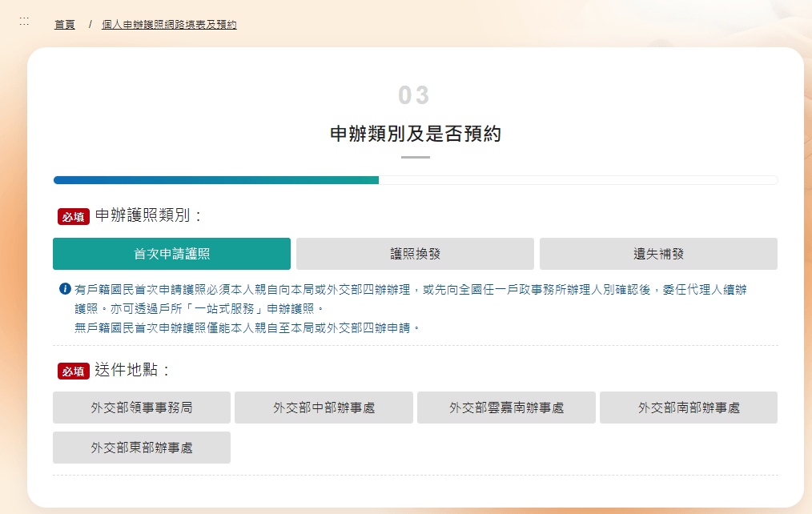The width and height of the screenshot is (812, 514).
Task: Click the heading 申辦類別及是否預約
Action: 416,134
